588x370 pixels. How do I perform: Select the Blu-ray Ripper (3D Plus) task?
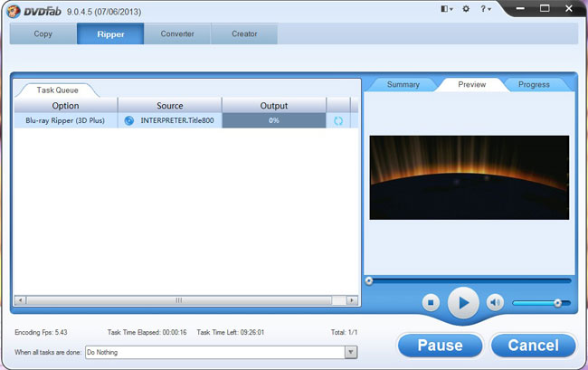[x=65, y=120]
